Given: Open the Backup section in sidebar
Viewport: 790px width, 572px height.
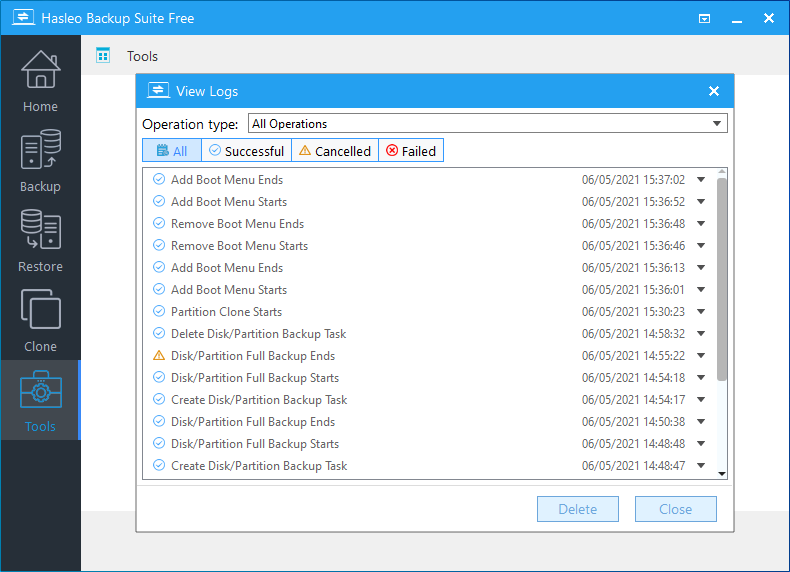Looking at the screenshot, I should point(40,160).
